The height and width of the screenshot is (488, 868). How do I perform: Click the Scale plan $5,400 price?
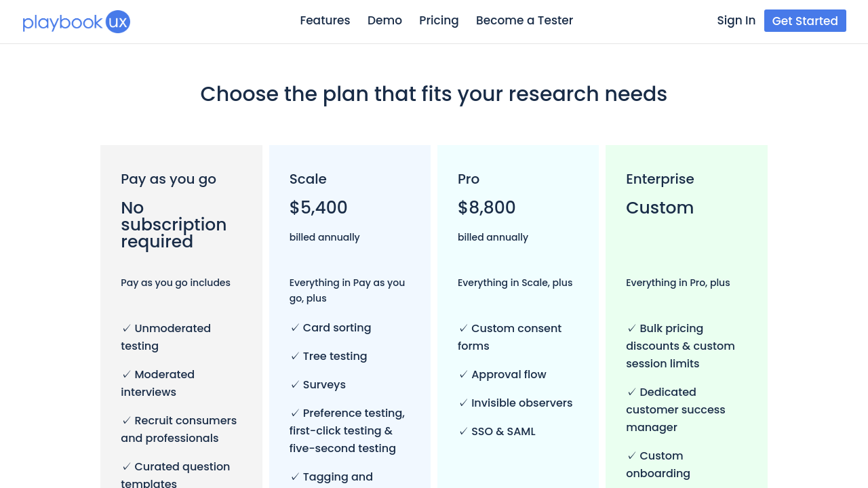tap(318, 207)
